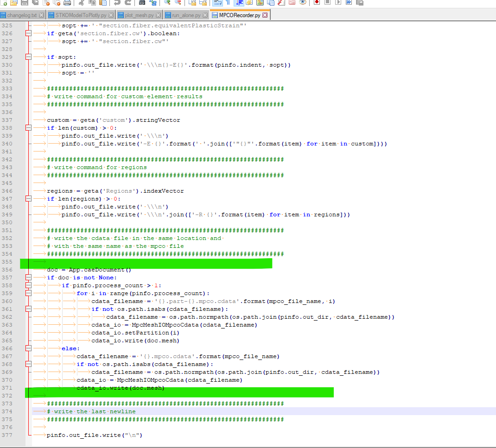Screen dimensions: 496x448
Task: Save all open files
Action: pyautogui.click(x=35, y=2)
